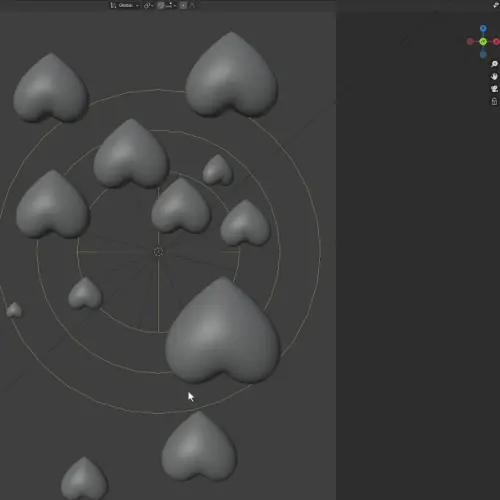500x500 pixels.
Task: Click the negative Z axis gizmo circle
Action: click(x=483, y=54)
